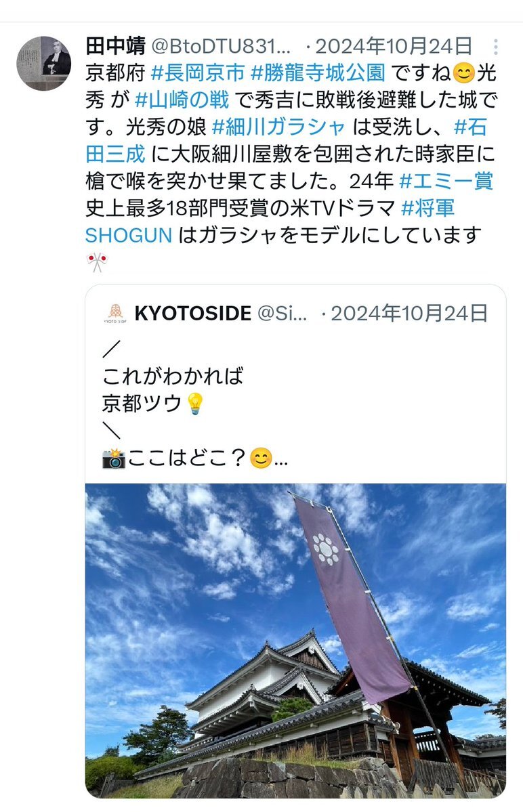The width and height of the screenshot is (523, 812).
Task: Open 田中靖's profile avatar
Action: click(44, 63)
